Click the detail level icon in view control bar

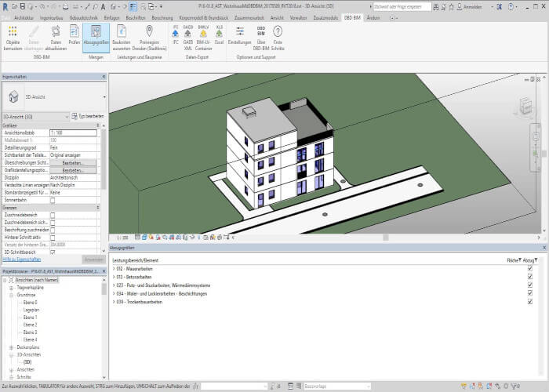pyautogui.click(x=137, y=238)
